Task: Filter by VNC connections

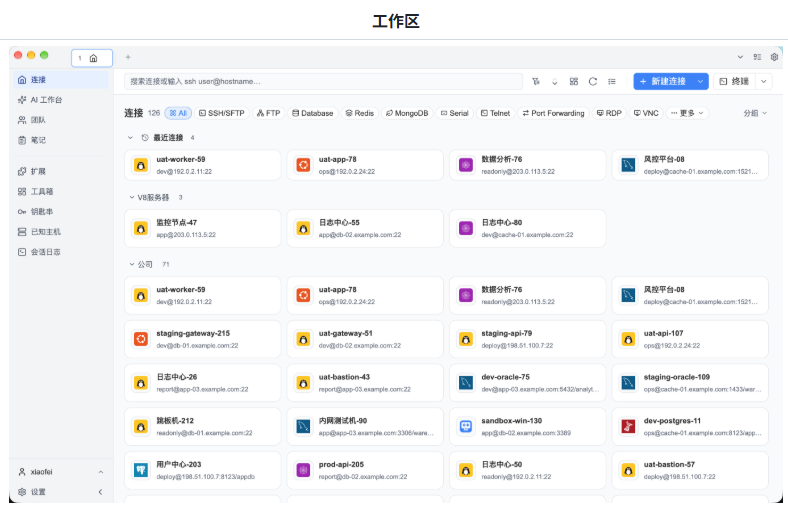Action: (x=646, y=113)
